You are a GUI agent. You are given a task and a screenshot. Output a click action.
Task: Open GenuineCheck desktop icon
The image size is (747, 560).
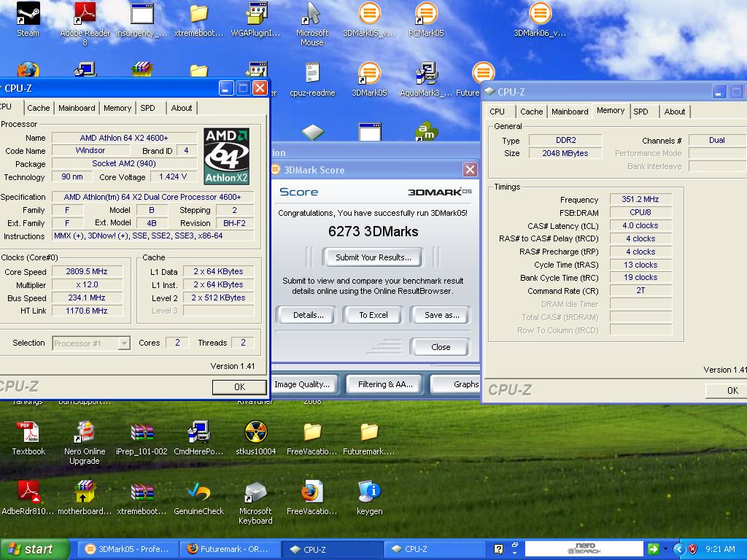tap(198, 498)
